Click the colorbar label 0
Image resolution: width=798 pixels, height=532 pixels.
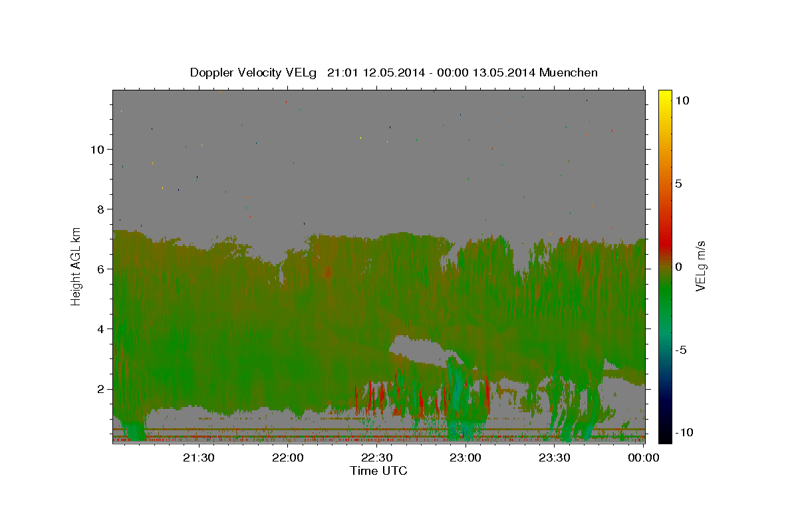click(678, 267)
